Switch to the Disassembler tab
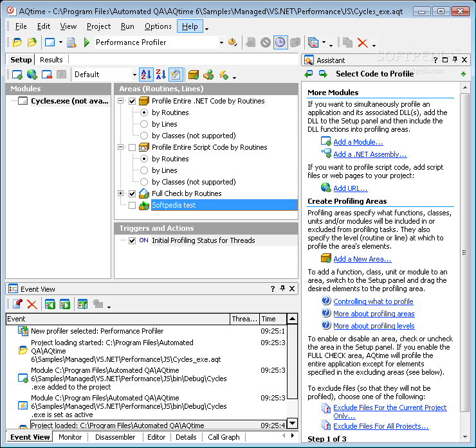 [x=115, y=437]
